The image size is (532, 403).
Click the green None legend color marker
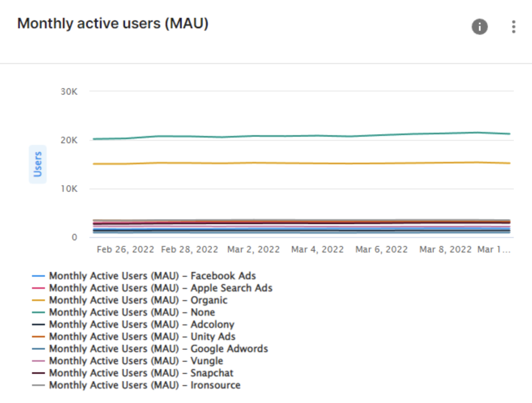38,312
